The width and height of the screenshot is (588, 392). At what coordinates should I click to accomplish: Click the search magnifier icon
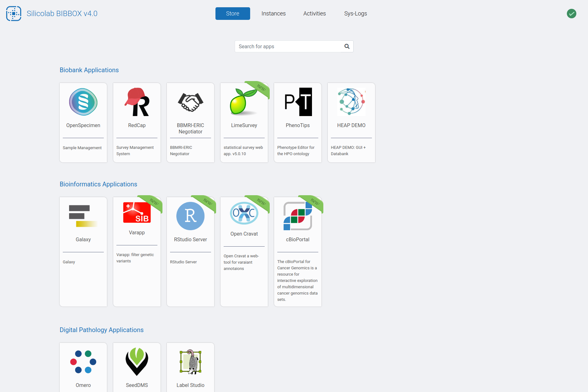pos(347,46)
